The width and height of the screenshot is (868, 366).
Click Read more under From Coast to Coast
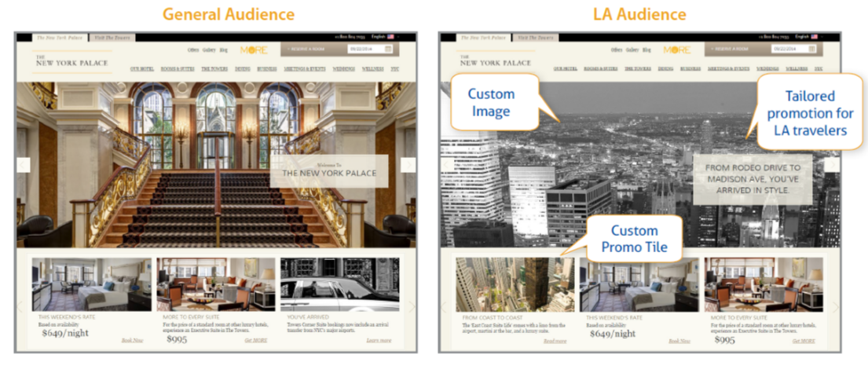[555, 341]
